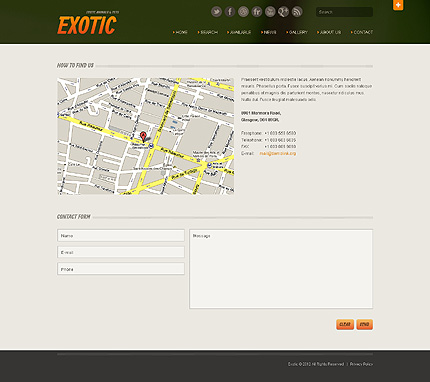Screen dimensions: 430x382
Task: Click the YouTube social icon
Action: [x=270, y=12]
